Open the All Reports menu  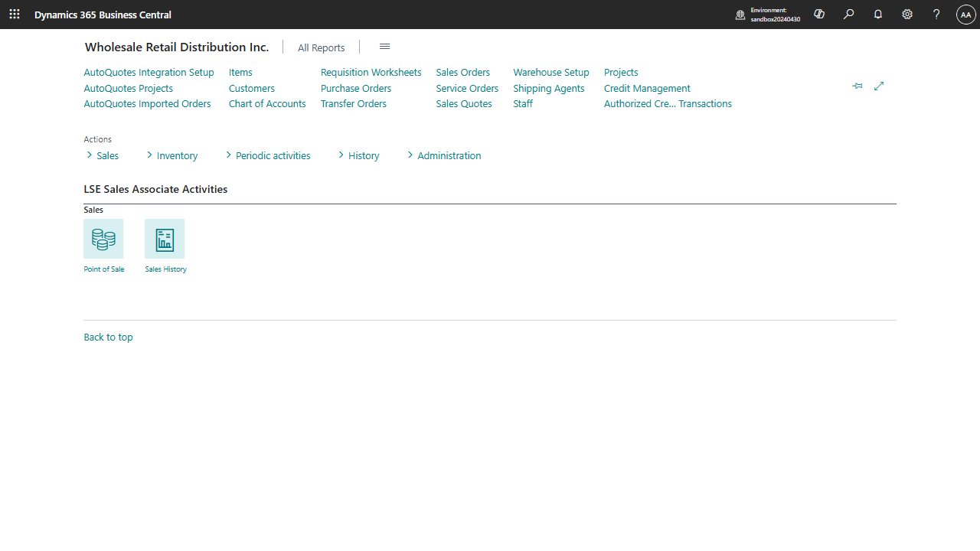click(x=321, y=47)
